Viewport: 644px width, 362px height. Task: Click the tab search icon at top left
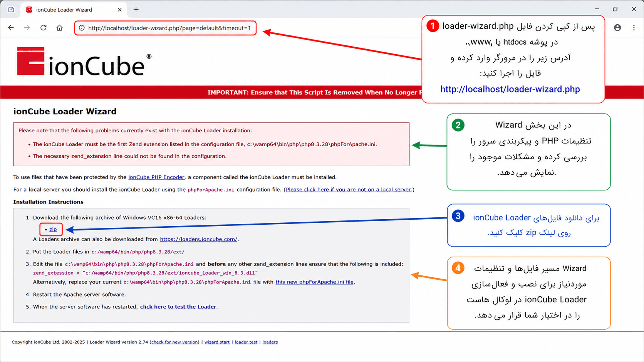pos(11,10)
